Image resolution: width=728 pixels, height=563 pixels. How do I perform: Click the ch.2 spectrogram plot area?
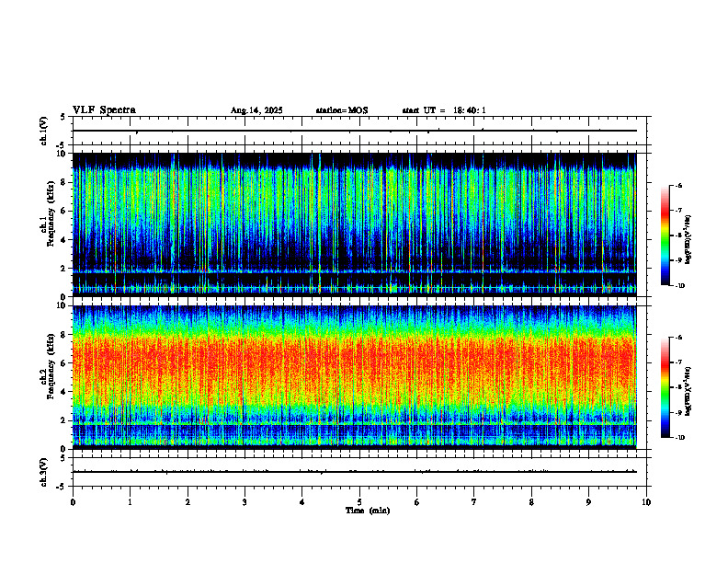354,377
